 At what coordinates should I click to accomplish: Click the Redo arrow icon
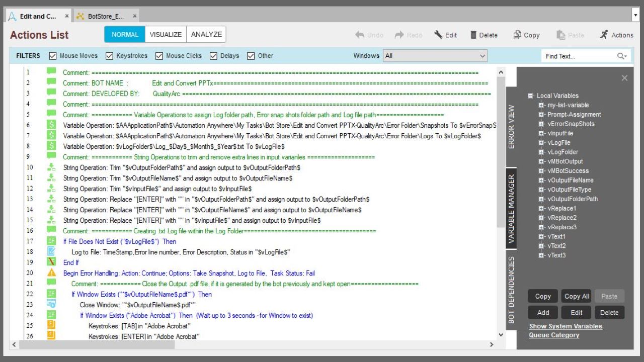[399, 35]
